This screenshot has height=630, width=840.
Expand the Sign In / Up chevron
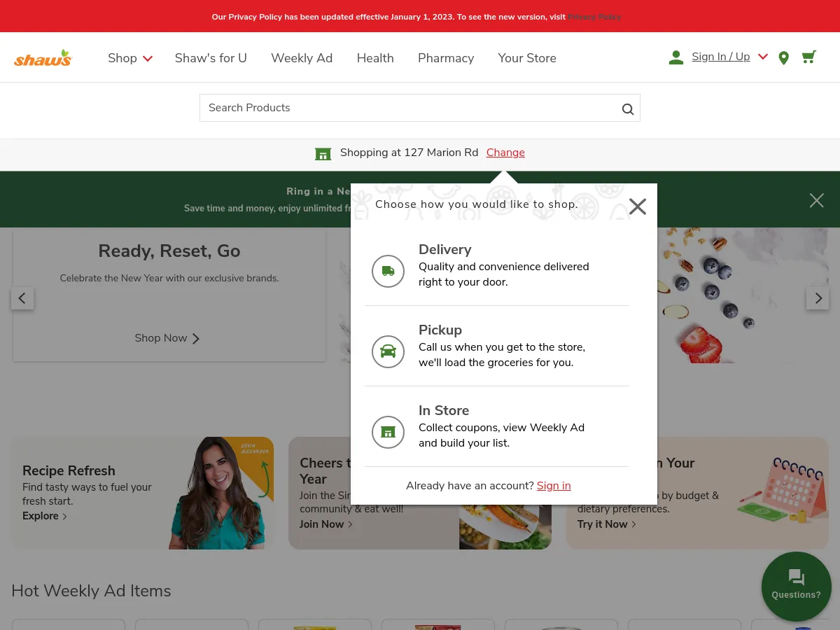click(762, 57)
